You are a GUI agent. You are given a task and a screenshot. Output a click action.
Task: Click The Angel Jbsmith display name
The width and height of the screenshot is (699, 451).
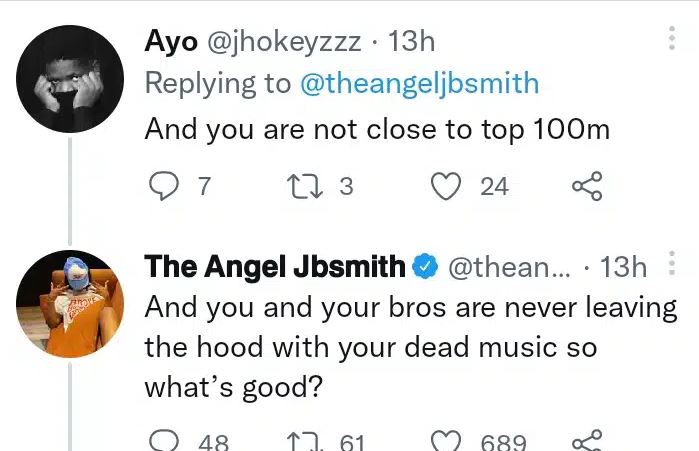point(275,266)
